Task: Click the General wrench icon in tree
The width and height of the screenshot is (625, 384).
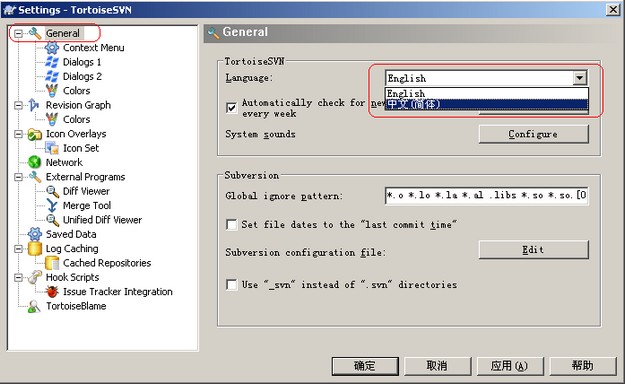Action: point(35,33)
